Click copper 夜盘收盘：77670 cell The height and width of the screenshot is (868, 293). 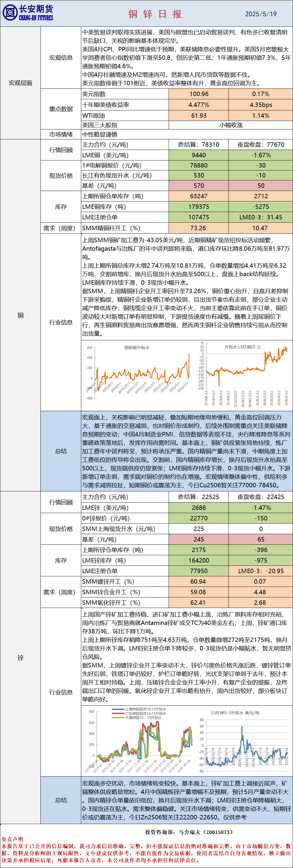[261, 145]
